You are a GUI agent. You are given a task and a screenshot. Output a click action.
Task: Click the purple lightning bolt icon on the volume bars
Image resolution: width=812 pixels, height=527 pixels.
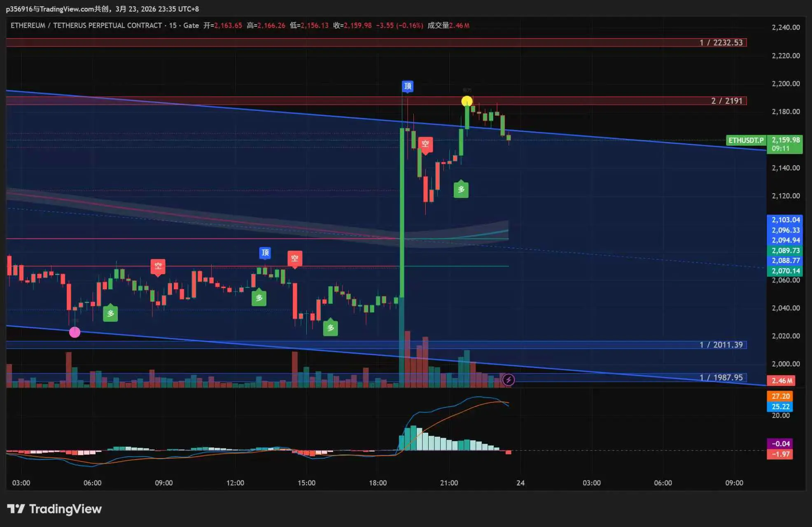point(509,380)
